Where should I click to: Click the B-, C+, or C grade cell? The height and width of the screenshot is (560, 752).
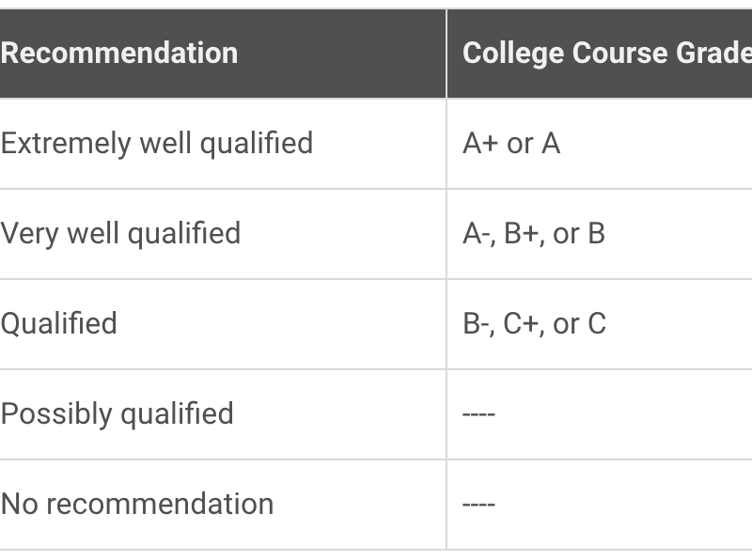coord(600,323)
